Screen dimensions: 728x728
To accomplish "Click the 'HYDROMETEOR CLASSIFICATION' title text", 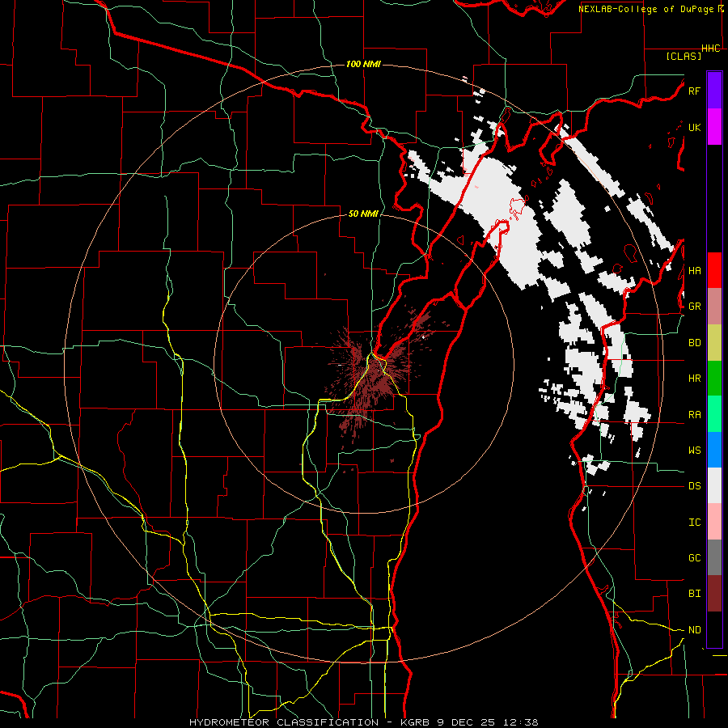I will coord(284,722).
